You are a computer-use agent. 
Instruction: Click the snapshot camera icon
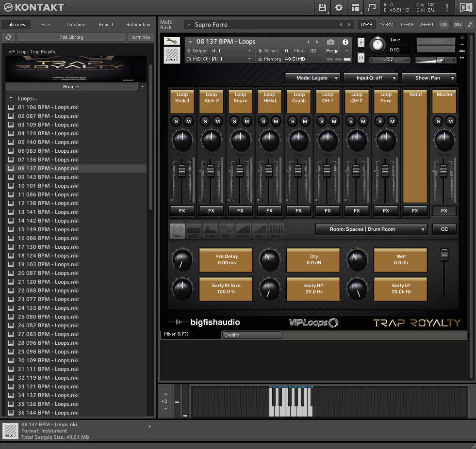[x=330, y=42]
